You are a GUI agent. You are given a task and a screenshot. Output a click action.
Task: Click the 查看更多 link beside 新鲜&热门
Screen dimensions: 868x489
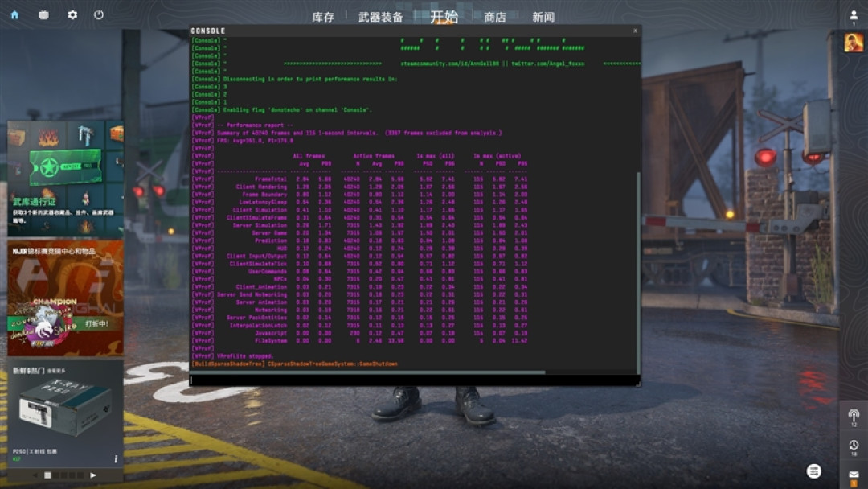[56, 371]
